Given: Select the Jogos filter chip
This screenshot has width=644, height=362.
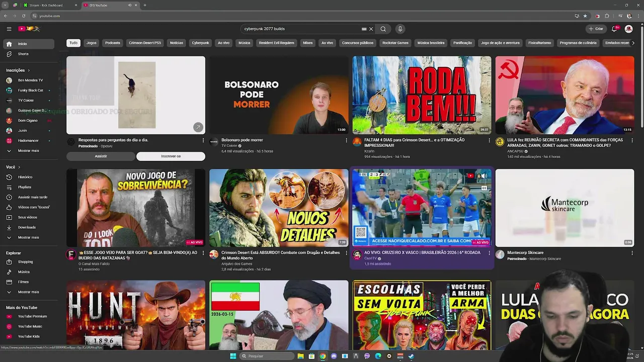Looking at the screenshot, I should [91, 43].
